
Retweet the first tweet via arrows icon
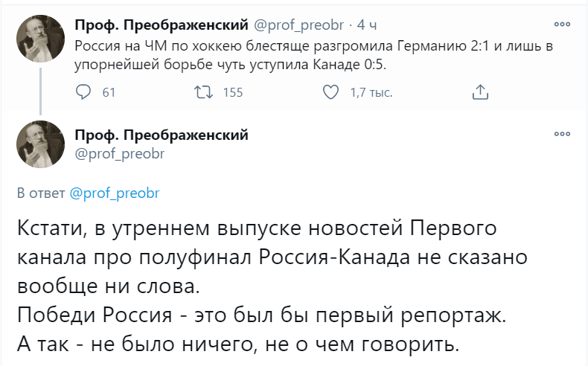coord(202,92)
